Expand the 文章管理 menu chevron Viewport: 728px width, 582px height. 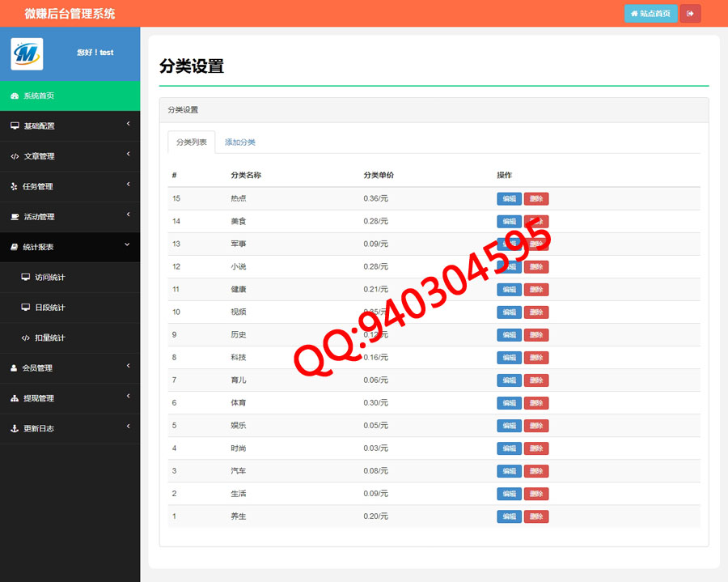click(128, 154)
